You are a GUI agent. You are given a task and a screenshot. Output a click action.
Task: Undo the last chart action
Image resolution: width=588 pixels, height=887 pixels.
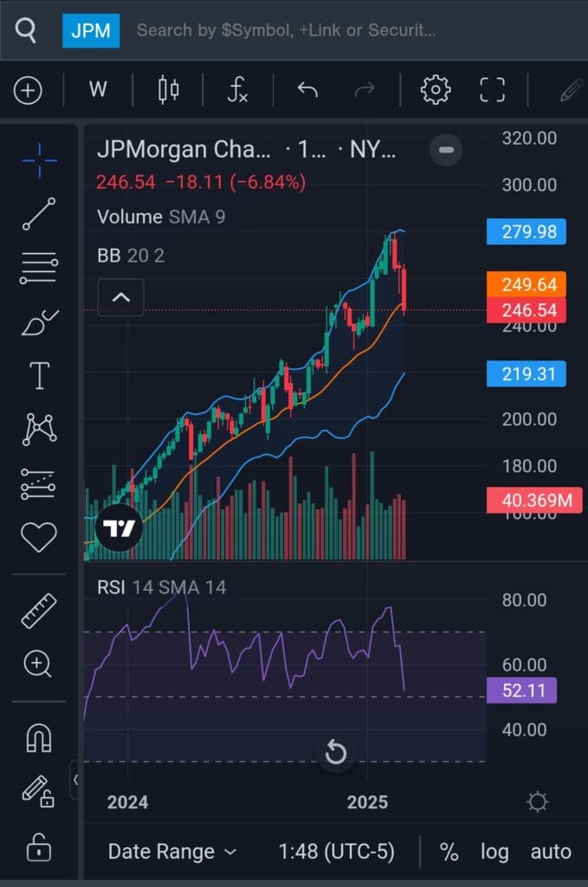307,89
